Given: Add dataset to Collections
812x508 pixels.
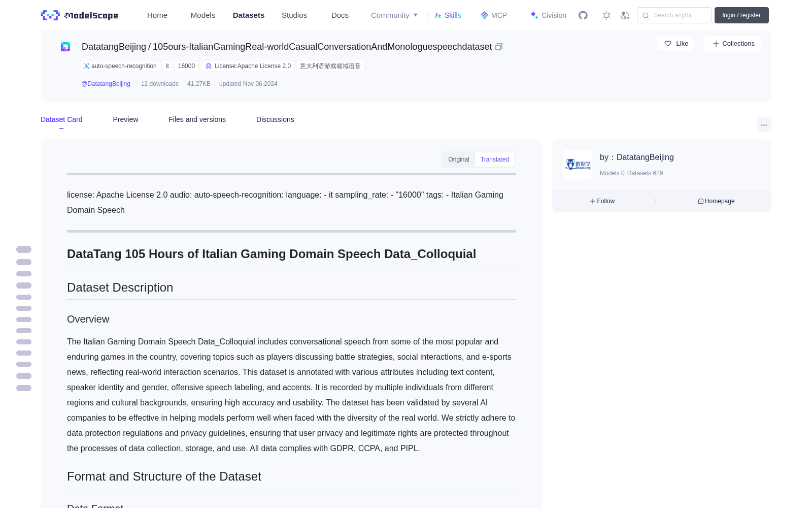Looking at the screenshot, I should tap(733, 44).
